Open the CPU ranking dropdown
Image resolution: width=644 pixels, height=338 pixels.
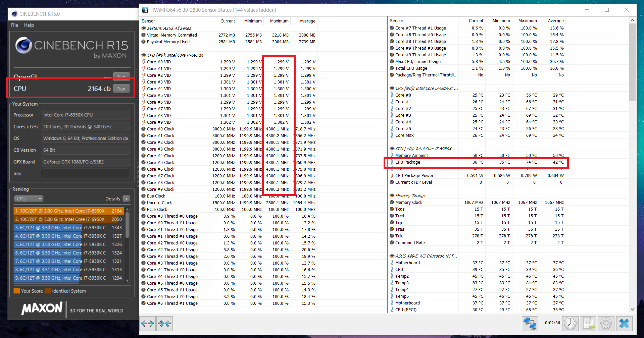pos(29,199)
